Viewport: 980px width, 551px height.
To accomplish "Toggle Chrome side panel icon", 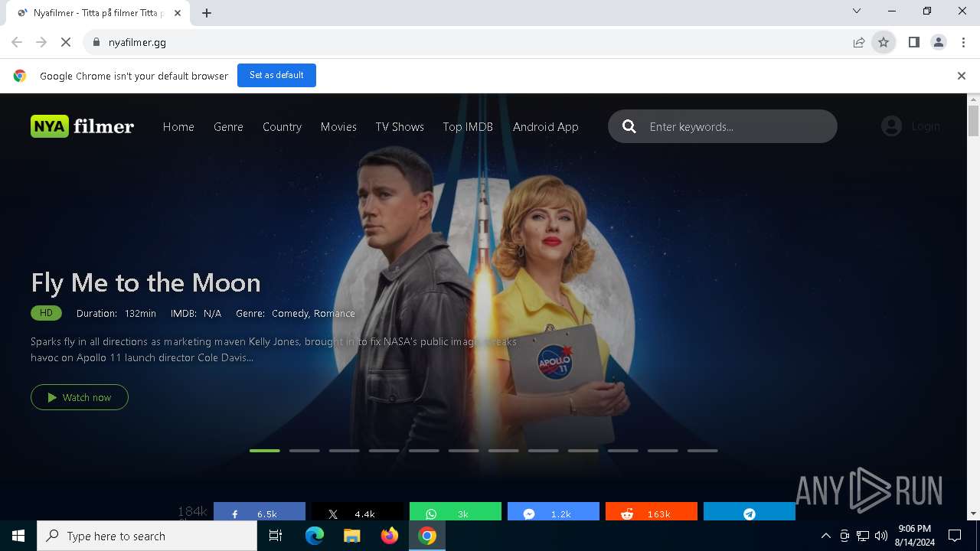I will pos(913,42).
